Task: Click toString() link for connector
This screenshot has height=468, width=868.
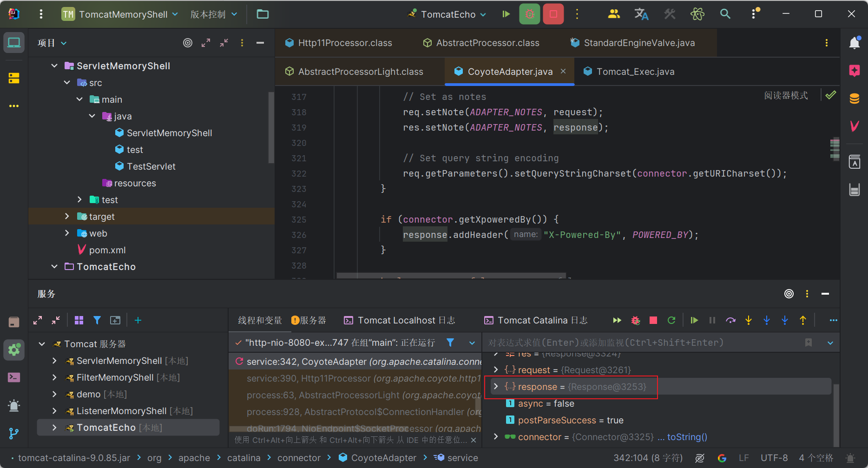Action: click(687, 437)
